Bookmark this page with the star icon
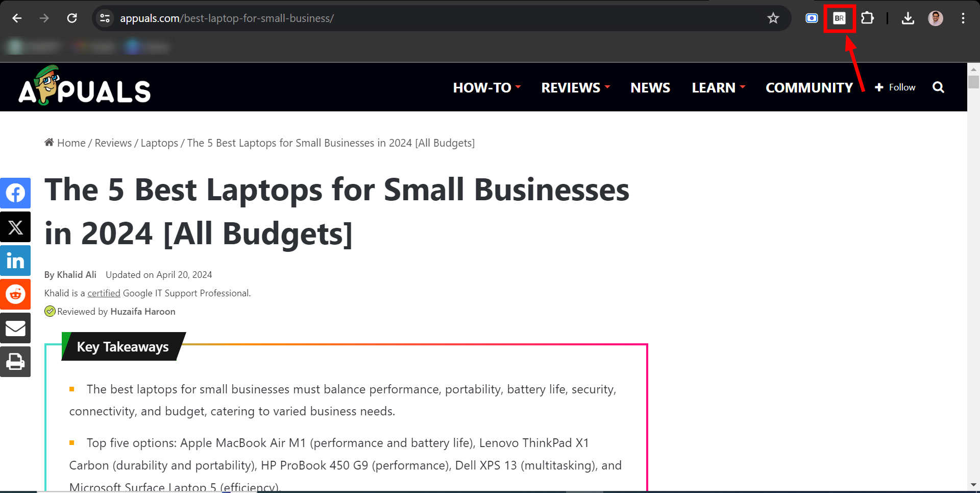Image resolution: width=980 pixels, height=493 pixels. [x=773, y=18]
